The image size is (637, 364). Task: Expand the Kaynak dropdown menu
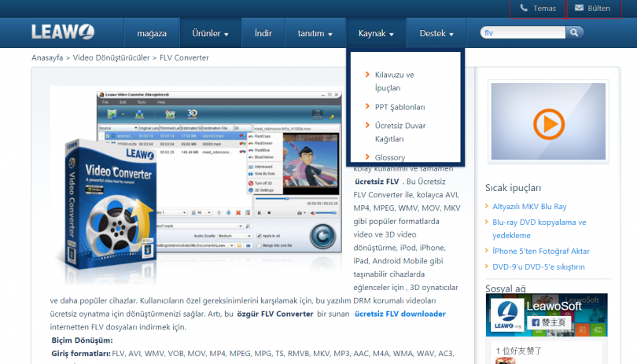pos(376,33)
